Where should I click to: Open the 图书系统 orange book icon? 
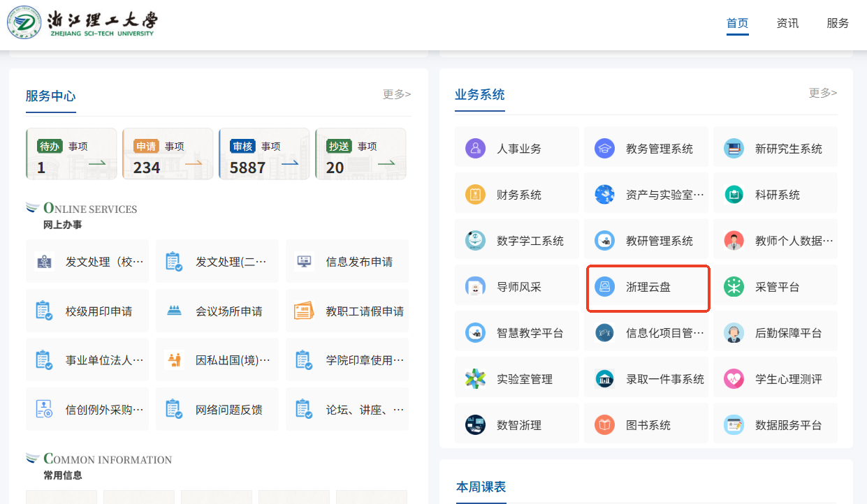pyautogui.click(x=604, y=424)
